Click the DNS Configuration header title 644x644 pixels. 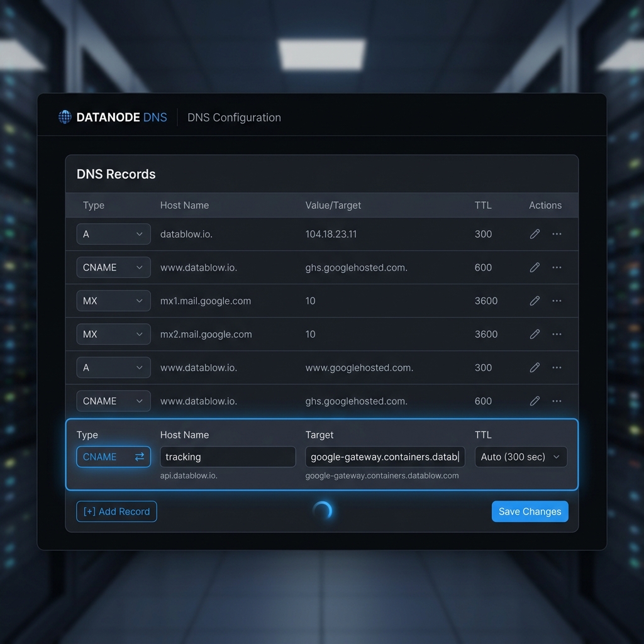point(234,118)
